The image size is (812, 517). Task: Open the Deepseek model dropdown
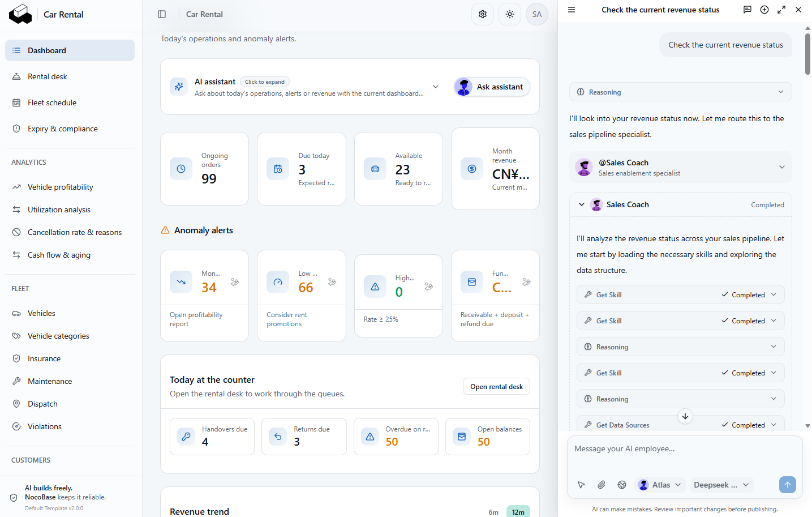(721, 485)
